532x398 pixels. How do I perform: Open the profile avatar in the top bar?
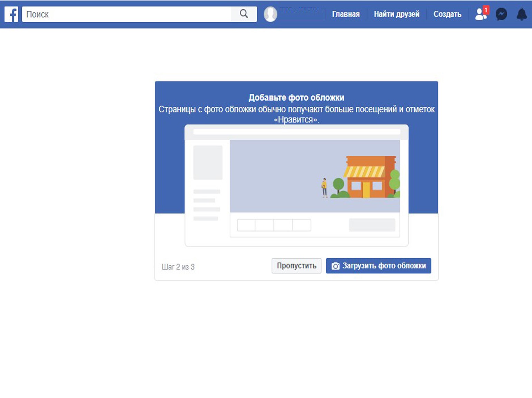(x=270, y=14)
